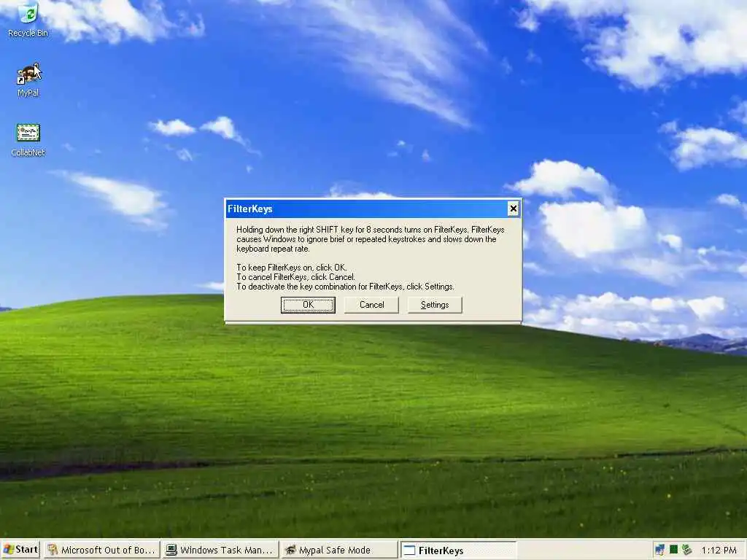Switch to Mypal Safe Mode taskbar item
Image resolution: width=747 pixels, height=560 pixels.
click(339, 550)
